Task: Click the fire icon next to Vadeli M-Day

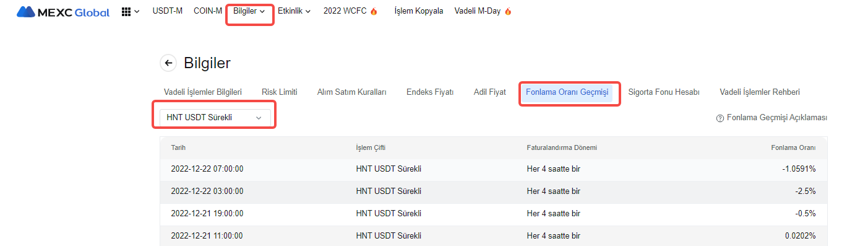Action: [x=508, y=12]
